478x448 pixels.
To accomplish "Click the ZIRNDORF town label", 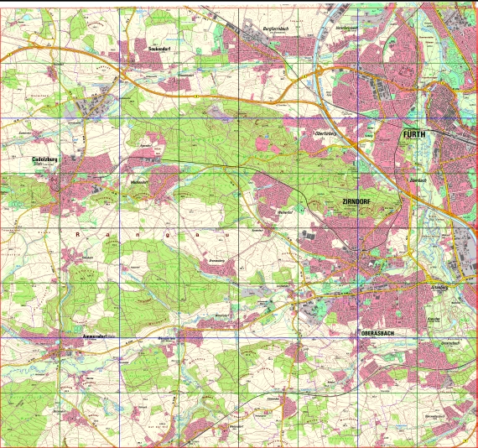I will tap(356, 201).
